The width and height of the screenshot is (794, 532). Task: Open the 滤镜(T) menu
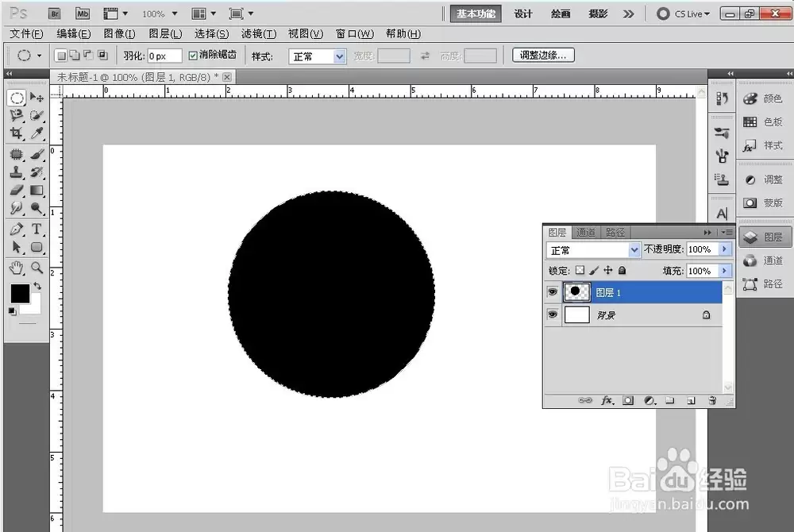coord(259,34)
